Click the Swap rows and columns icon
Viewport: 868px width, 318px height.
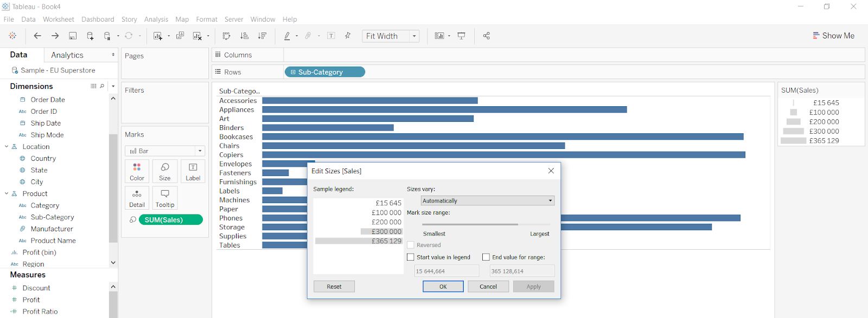tap(226, 36)
